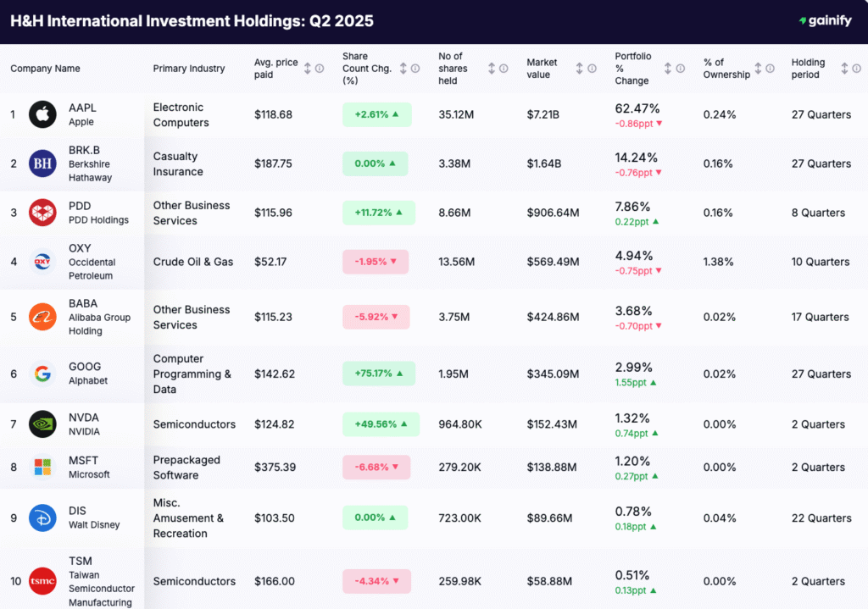
Task: Sort table by Market value arrows
Action: point(580,69)
